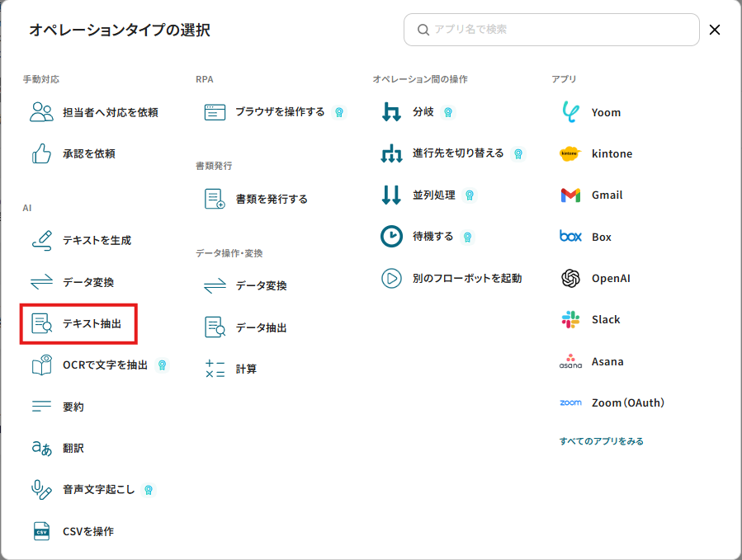Click 別のフローボットを起動 option
Image resolution: width=742 pixels, height=560 pixels.
pyautogui.click(x=466, y=279)
